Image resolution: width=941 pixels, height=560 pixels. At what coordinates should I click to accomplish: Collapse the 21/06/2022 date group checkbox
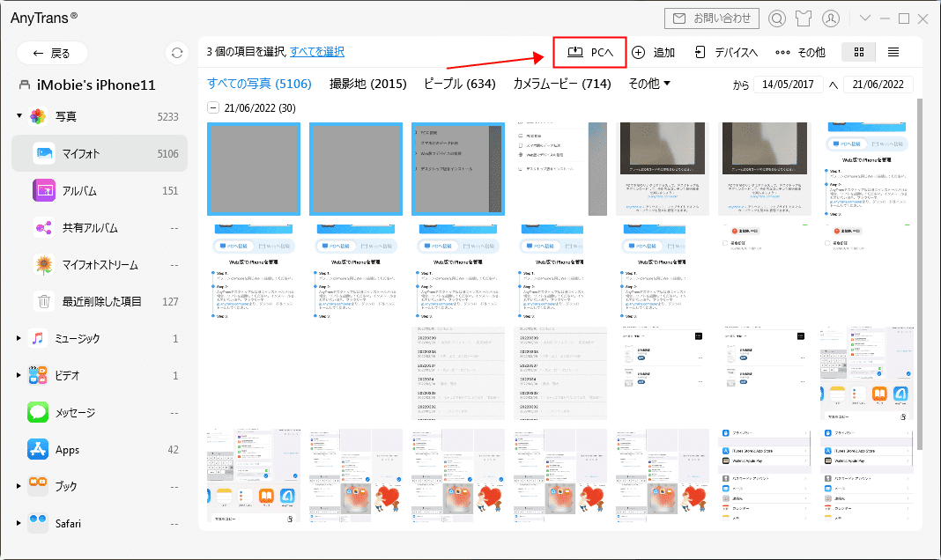[213, 108]
